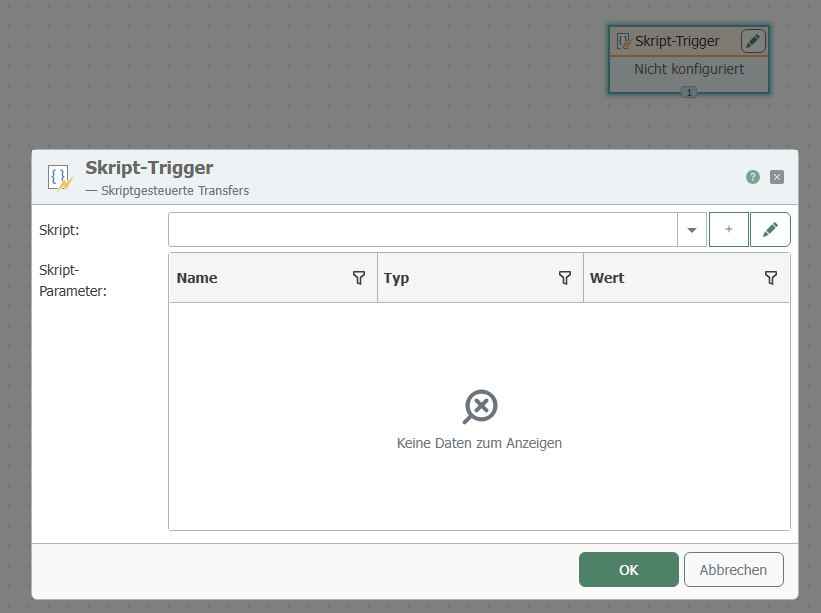Sort by the Wert column header
The width and height of the screenshot is (821, 613).
coord(607,278)
